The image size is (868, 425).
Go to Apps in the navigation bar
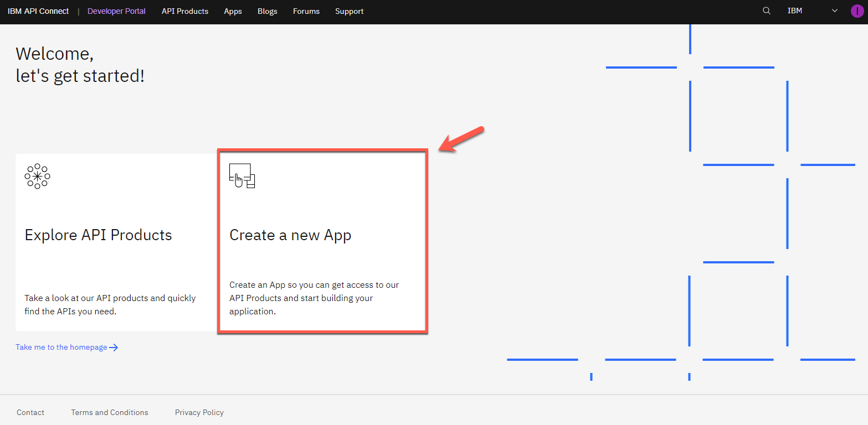(x=233, y=11)
